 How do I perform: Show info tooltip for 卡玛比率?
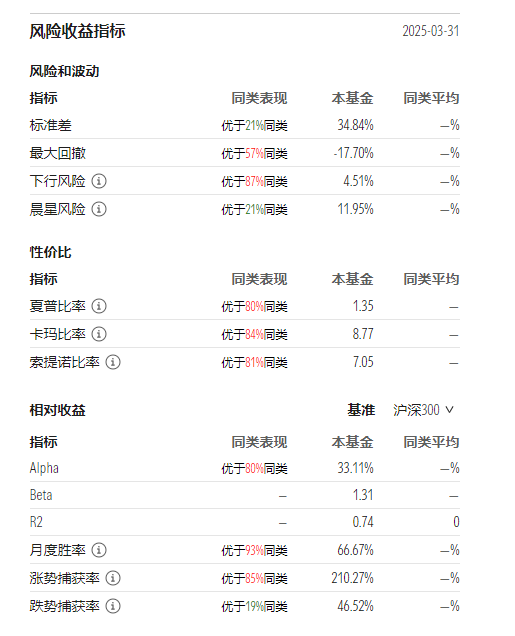(x=99, y=334)
